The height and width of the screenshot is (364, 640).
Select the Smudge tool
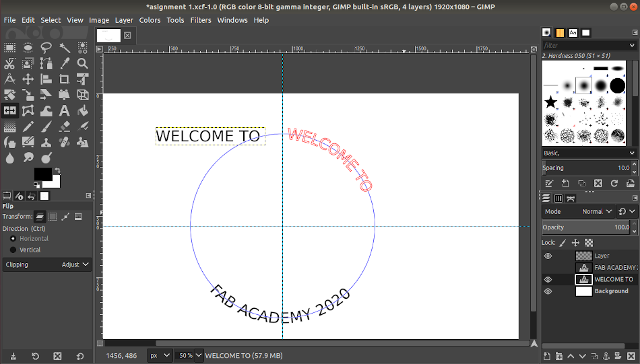28,157
